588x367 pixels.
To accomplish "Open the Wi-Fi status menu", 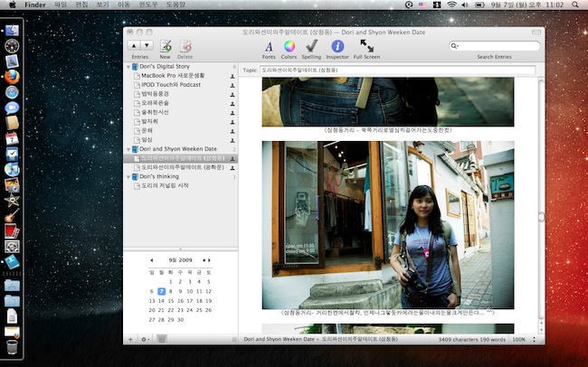I will point(452,5).
